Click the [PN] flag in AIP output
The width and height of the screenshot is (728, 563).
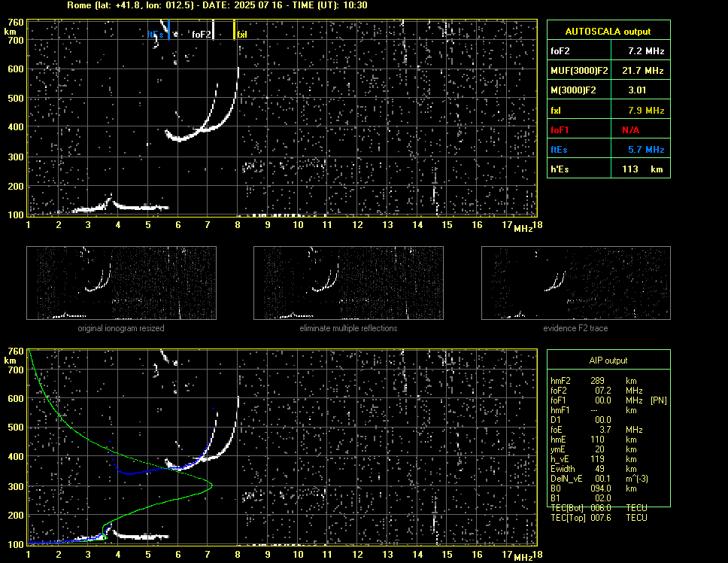click(658, 400)
